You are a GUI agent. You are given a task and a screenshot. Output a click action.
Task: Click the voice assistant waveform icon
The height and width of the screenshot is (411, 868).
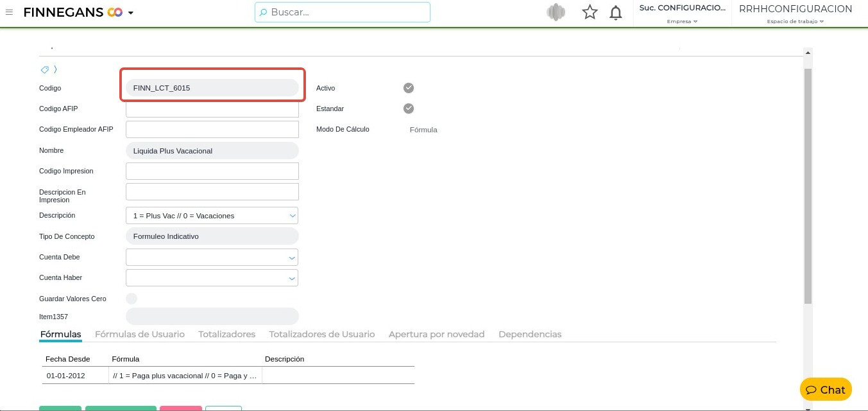tap(556, 12)
